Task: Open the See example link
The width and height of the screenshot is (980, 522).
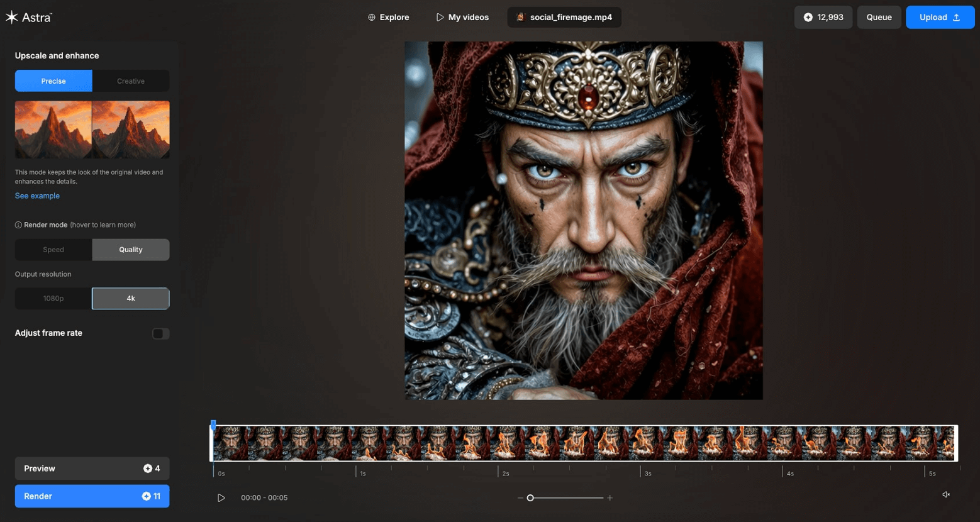Action: click(x=37, y=196)
